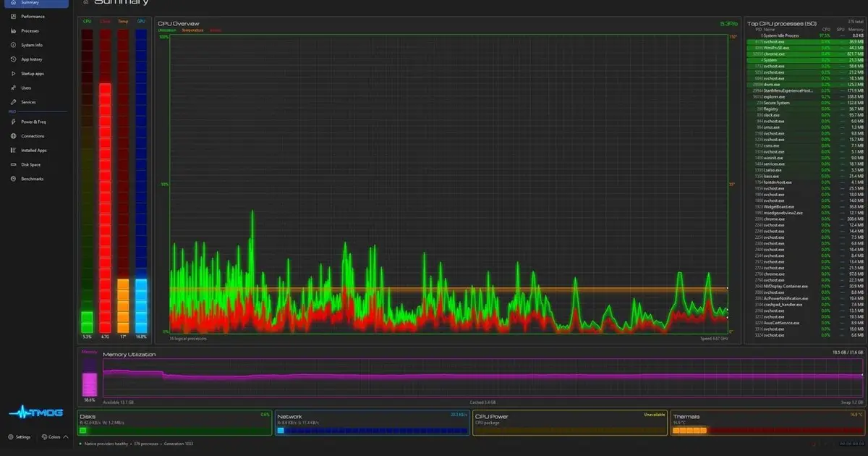Select the smss.exe process row

click(x=806, y=127)
